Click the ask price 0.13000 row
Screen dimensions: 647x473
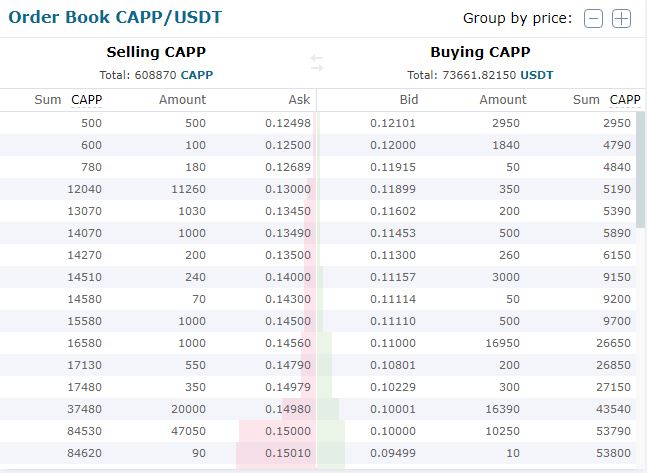pyautogui.click(x=288, y=189)
